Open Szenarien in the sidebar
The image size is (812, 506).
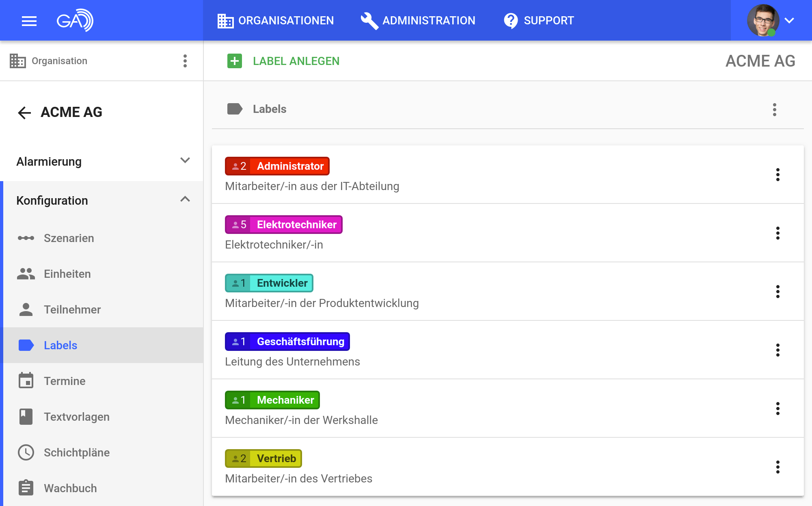click(69, 238)
